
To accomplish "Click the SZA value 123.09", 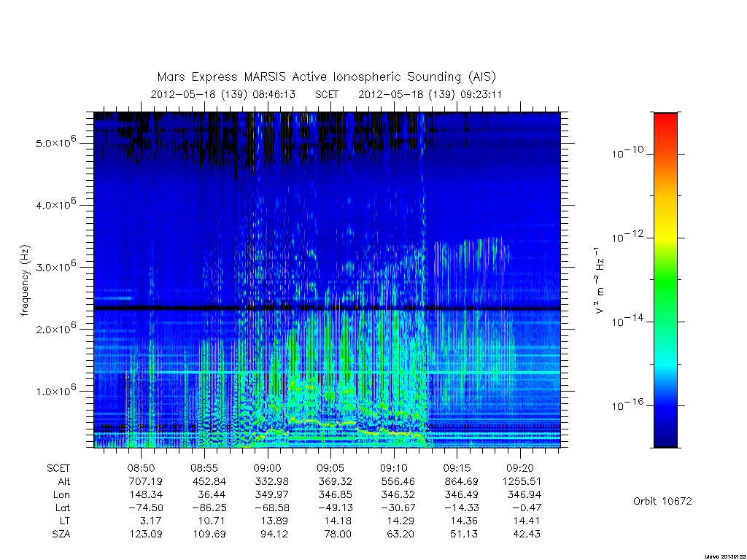I will [x=146, y=534].
